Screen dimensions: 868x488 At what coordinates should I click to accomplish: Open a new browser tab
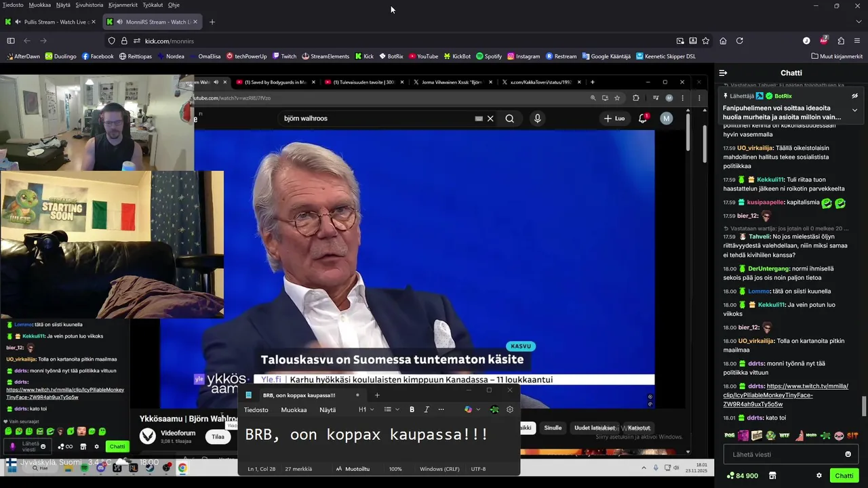pos(212,22)
